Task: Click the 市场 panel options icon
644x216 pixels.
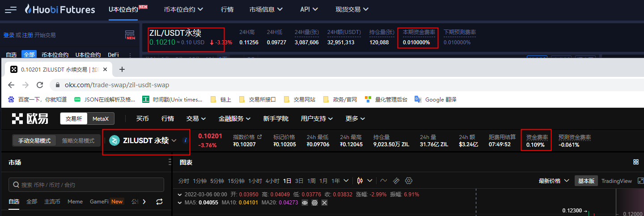Action: tap(169, 162)
